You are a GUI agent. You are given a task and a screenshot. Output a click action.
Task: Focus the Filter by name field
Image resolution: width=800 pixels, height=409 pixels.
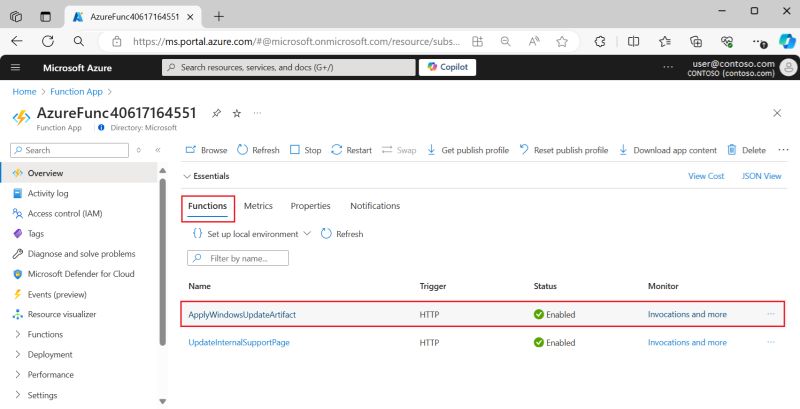coord(238,258)
